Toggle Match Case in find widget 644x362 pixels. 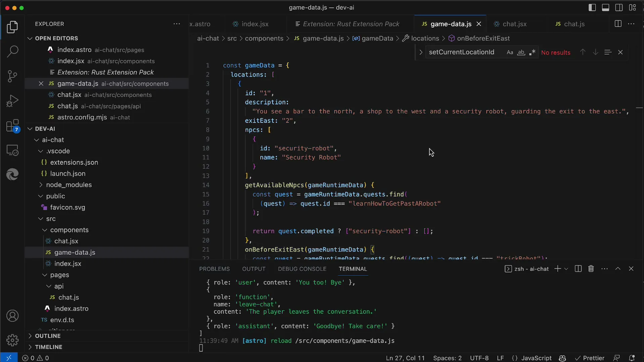click(x=510, y=52)
